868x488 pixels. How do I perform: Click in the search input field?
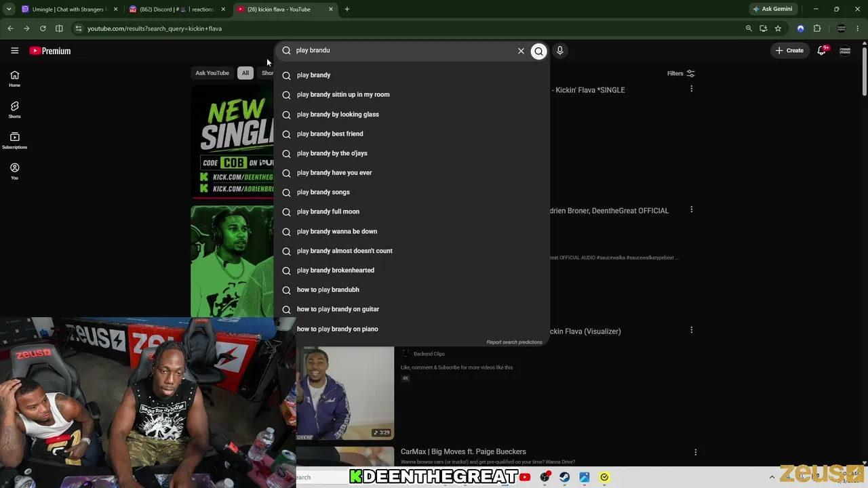tap(403, 50)
